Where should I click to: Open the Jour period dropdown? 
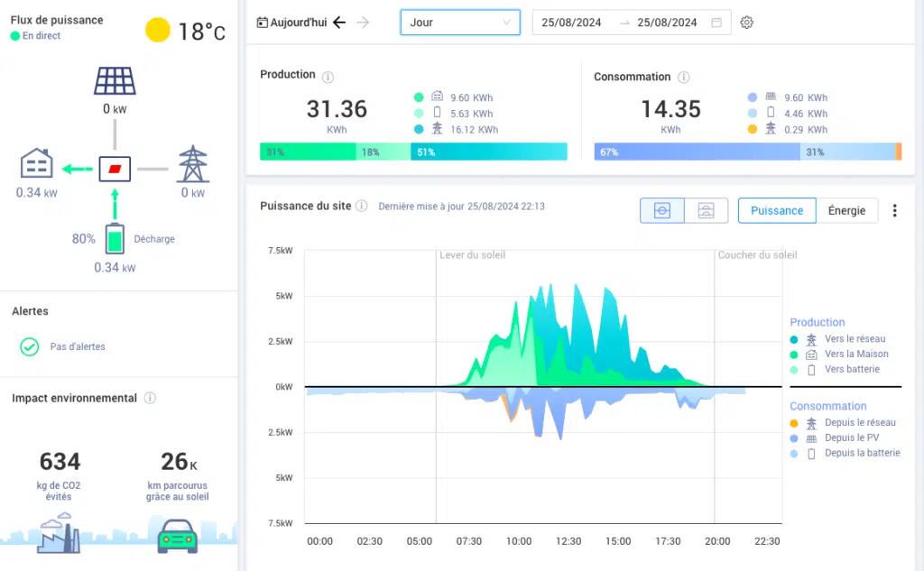click(x=460, y=22)
